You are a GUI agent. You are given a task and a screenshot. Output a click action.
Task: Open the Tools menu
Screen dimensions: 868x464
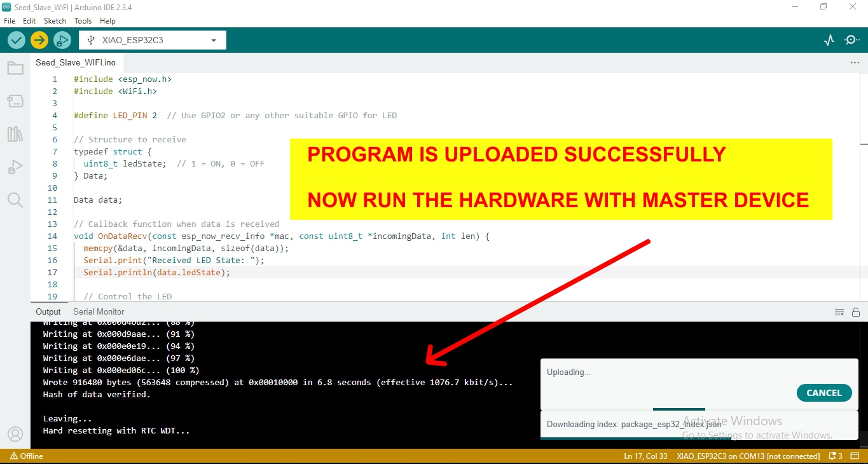83,21
